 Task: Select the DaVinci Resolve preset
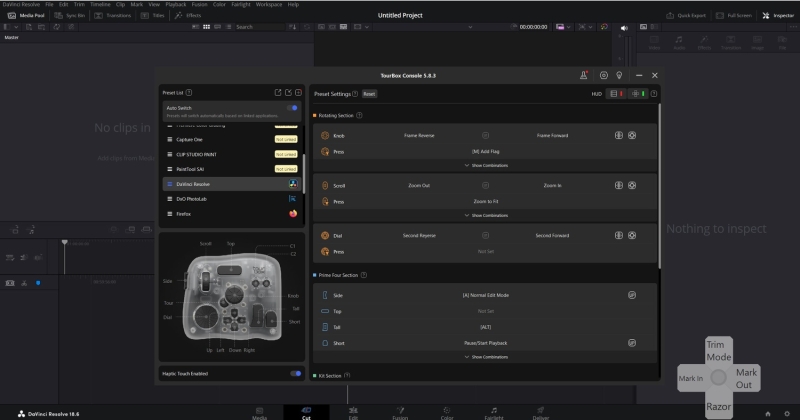232,184
